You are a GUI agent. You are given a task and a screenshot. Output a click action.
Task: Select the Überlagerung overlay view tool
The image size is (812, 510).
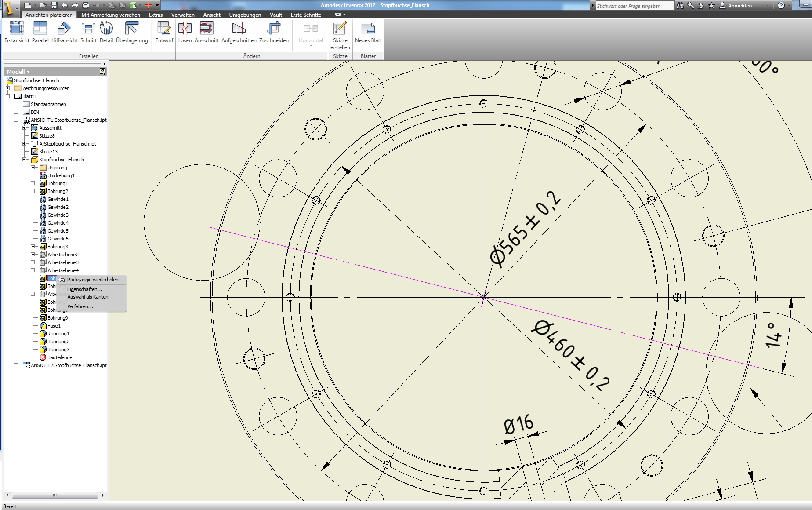coord(132,32)
